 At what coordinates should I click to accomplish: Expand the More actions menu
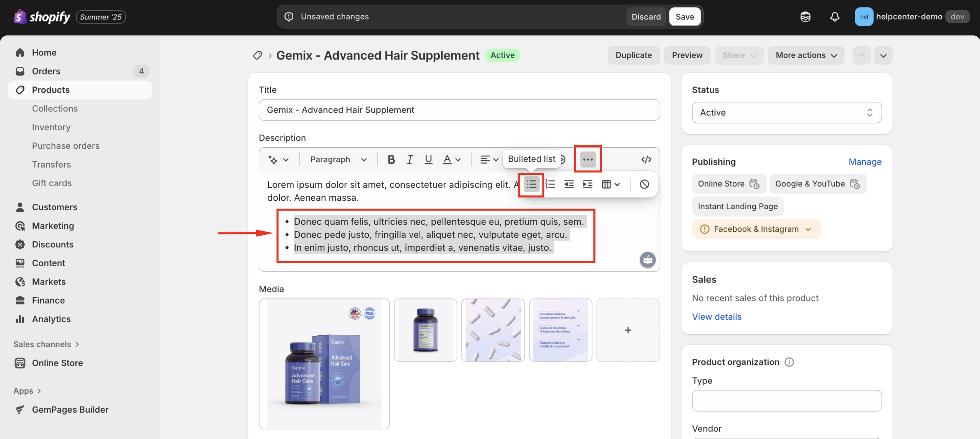tap(806, 55)
